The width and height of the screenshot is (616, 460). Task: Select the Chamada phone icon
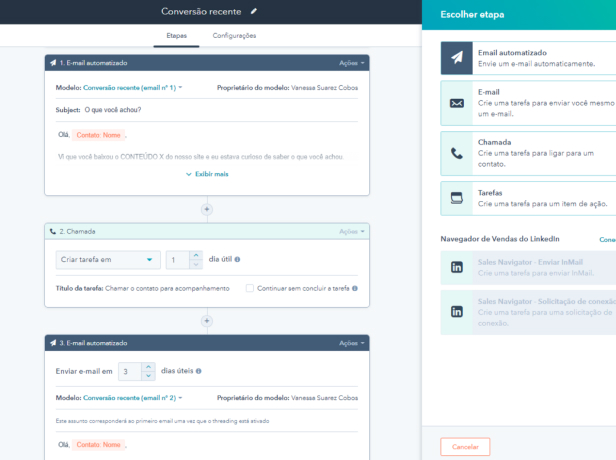pyautogui.click(x=457, y=153)
